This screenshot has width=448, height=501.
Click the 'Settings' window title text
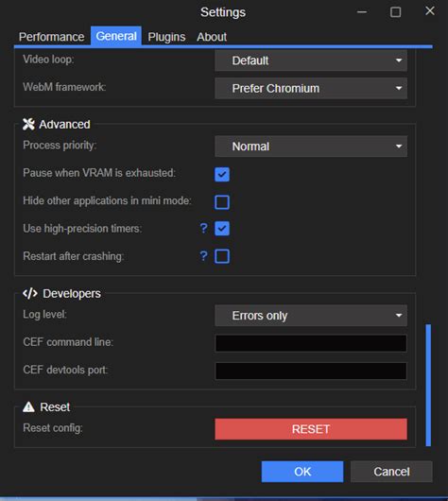pyautogui.click(x=223, y=12)
